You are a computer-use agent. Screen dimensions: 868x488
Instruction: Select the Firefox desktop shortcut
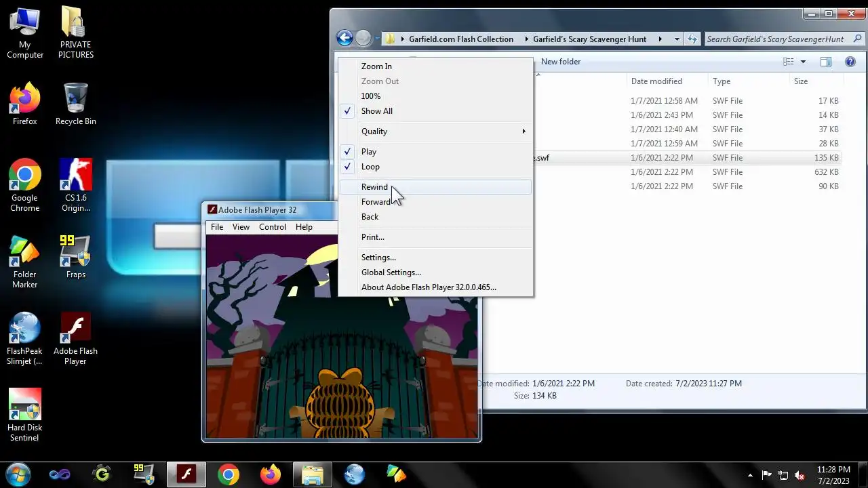click(x=24, y=104)
